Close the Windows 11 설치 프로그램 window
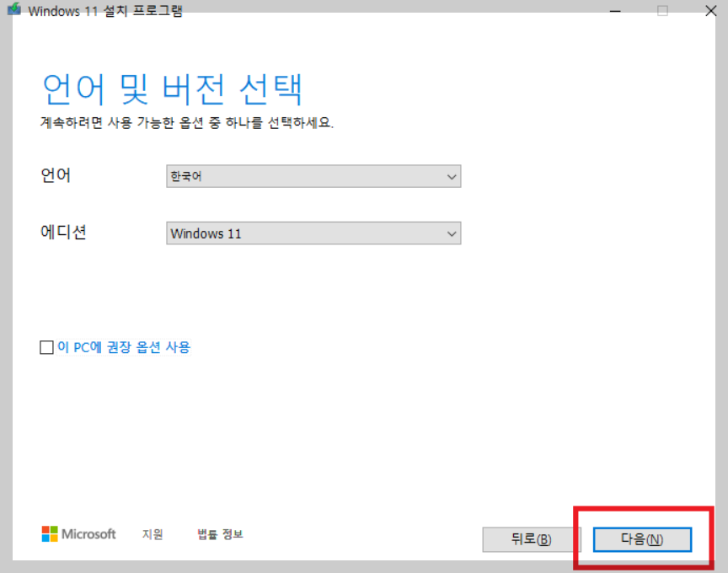This screenshot has width=728, height=573. [711, 11]
